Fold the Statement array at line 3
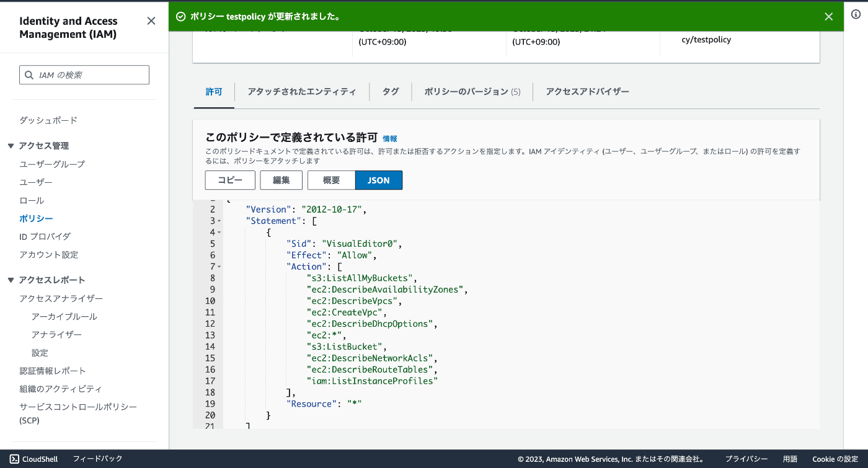Image resolution: width=868 pixels, height=468 pixels. pyautogui.click(x=219, y=221)
